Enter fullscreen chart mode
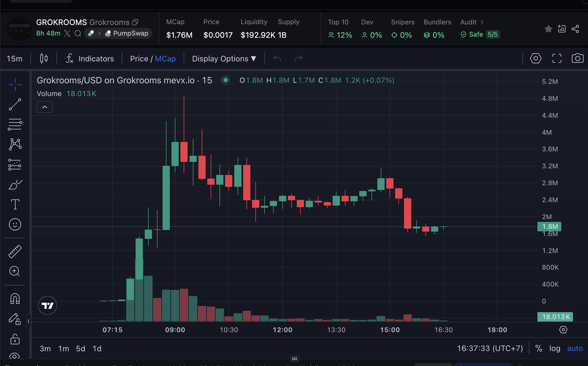Image resolution: width=588 pixels, height=366 pixels. pyautogui.click(x=557, y=58)
